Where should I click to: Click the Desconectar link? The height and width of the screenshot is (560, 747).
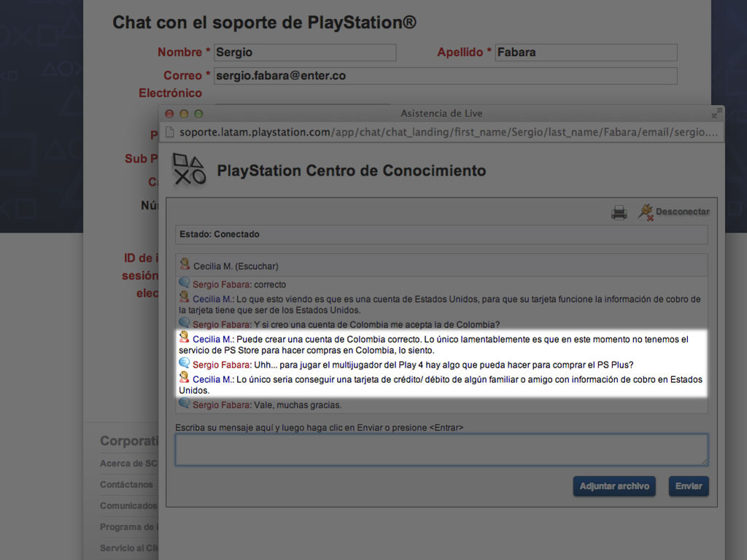click(x=682, y=211)
